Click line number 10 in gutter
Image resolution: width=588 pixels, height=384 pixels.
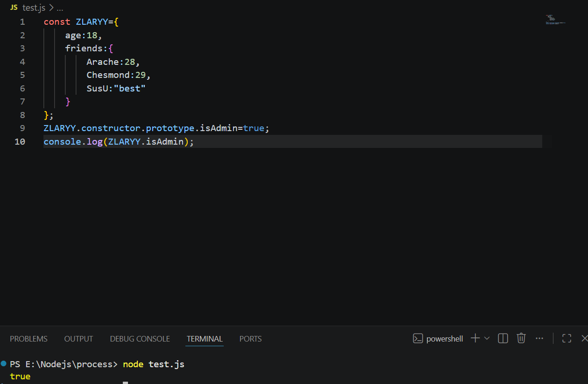[20, 141]
